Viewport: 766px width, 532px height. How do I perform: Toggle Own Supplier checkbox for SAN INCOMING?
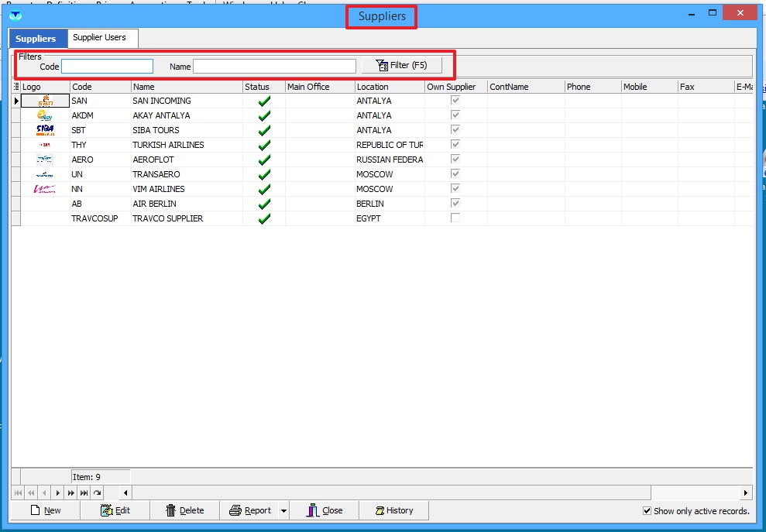click(455, 101)
